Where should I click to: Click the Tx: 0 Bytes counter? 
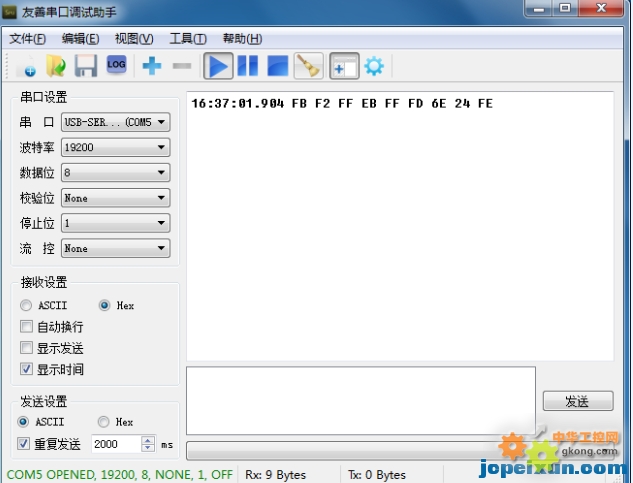377,475
